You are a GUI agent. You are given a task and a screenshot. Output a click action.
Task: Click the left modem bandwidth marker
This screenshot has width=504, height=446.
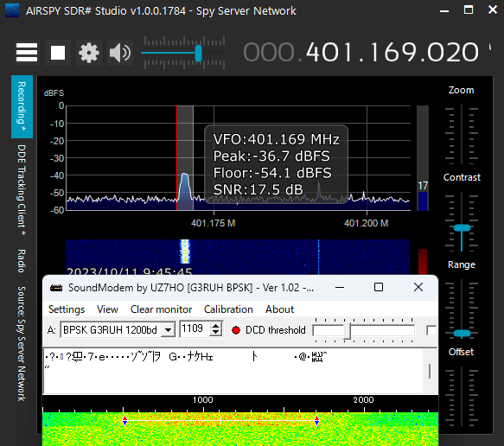(x=125, y=420)
